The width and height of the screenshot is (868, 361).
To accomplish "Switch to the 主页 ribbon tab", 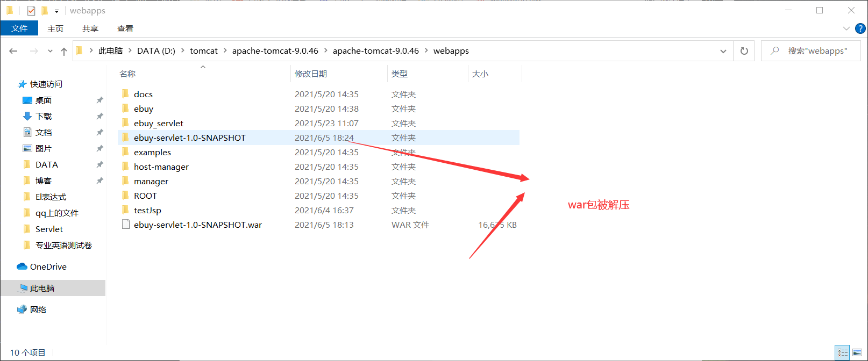I will [x=55, y=28].
